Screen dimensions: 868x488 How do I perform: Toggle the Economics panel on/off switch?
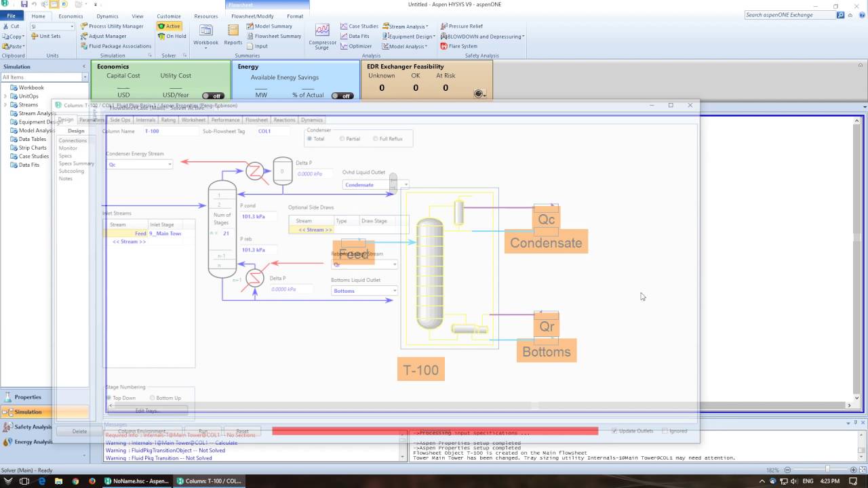pos(213,96)
